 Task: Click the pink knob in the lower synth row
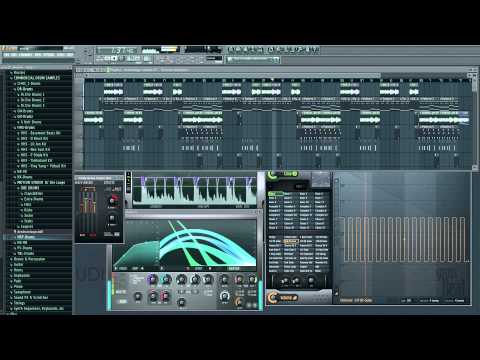pyautogui.click(x=165, y=295)
